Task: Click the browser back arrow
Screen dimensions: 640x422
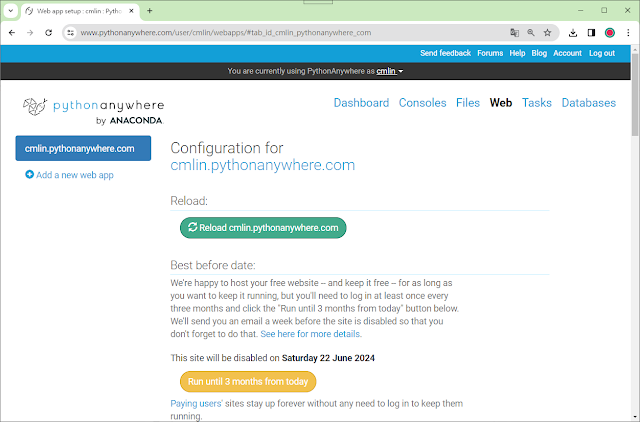Action: click(x=12, y=33)
